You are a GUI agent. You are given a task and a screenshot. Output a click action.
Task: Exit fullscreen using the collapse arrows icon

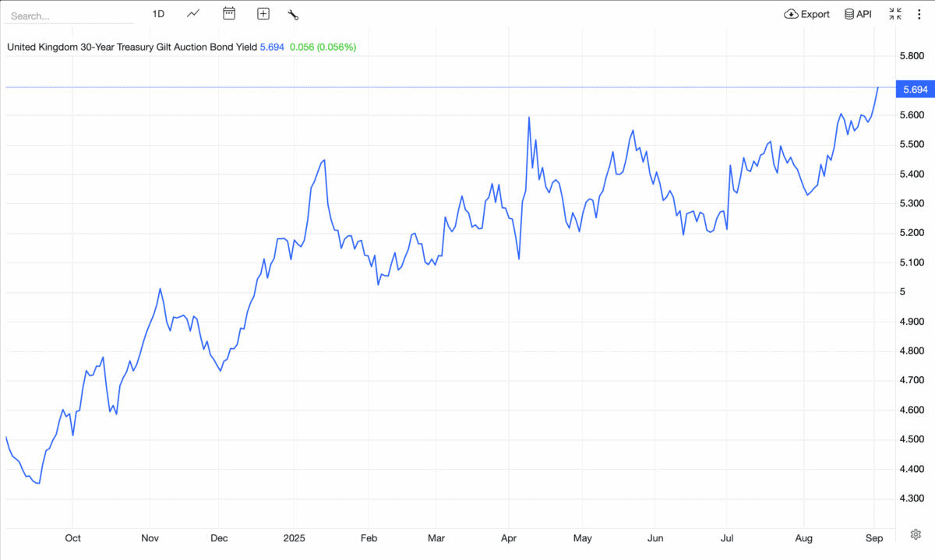[894, 13]
